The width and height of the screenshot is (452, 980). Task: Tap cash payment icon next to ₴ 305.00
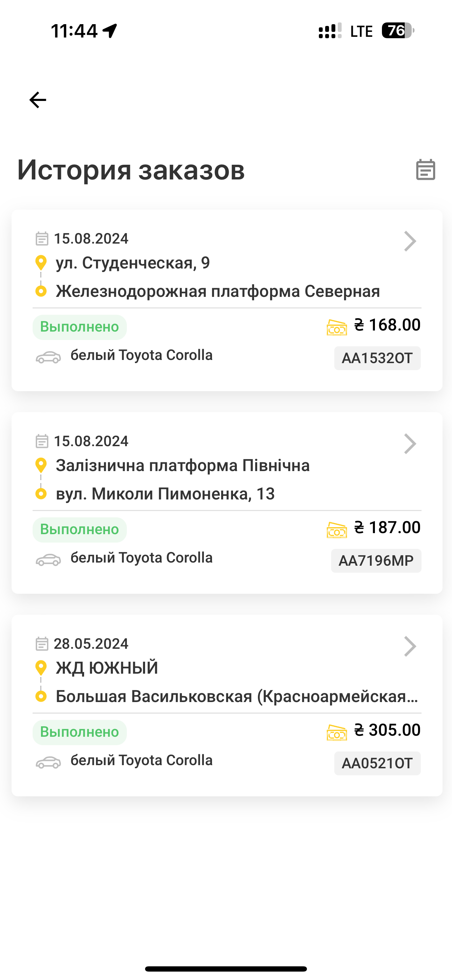[x=337, y=733]
